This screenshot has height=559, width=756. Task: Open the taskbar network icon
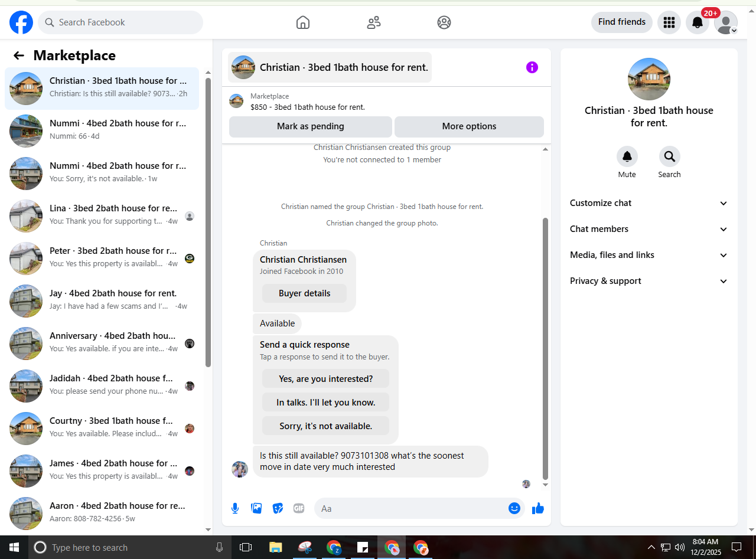coord(666,547)
